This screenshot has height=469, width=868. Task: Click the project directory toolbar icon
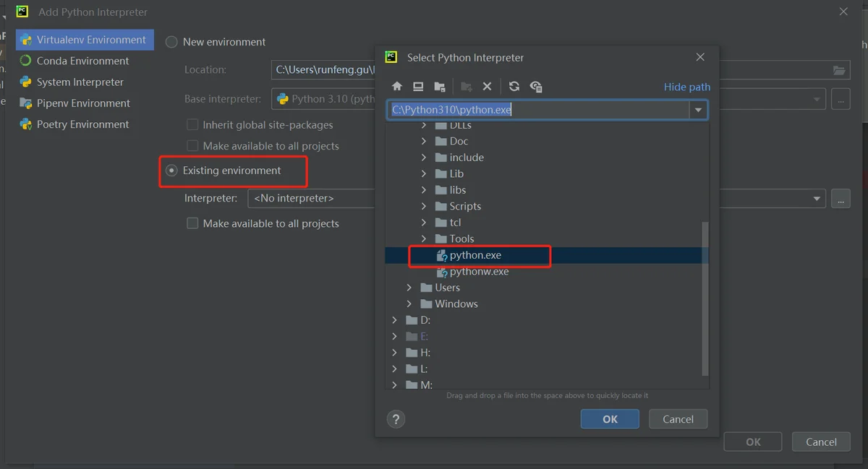click(x=439, y=87)
